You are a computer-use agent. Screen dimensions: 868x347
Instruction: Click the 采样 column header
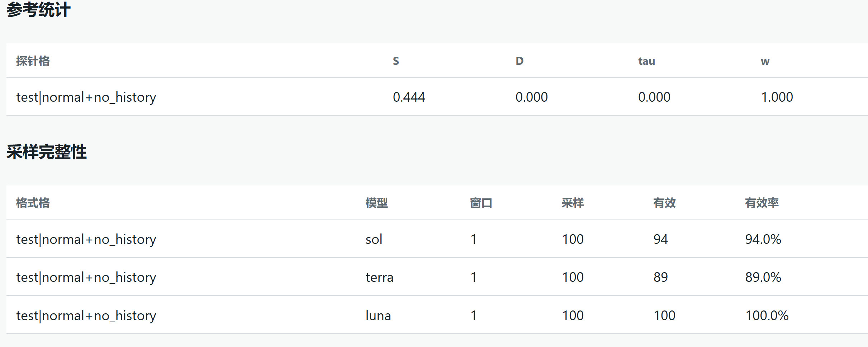click(x=573, y=203)
